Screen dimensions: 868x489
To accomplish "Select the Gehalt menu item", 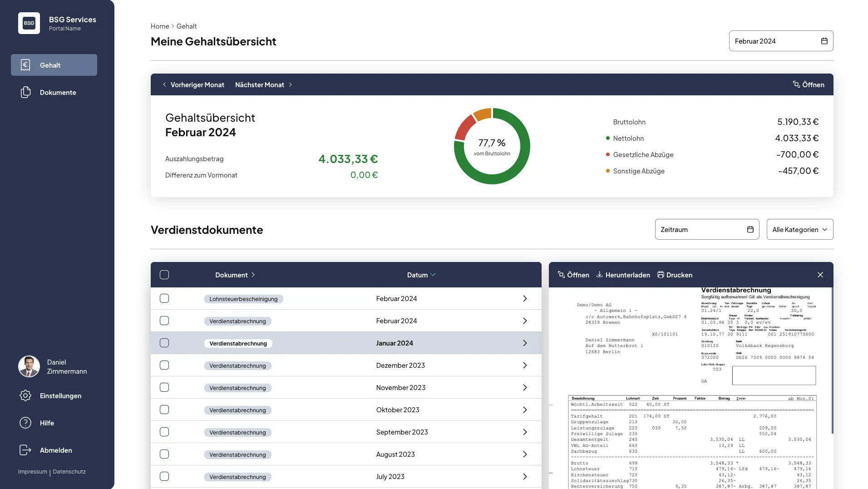I will [x=54, y=65].
